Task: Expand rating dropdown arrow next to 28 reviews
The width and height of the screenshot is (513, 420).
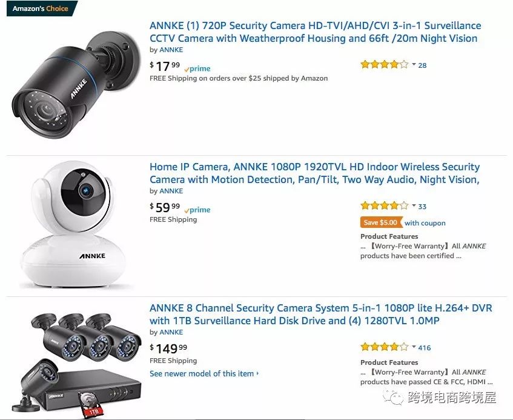Action: (x=414, y=64)
